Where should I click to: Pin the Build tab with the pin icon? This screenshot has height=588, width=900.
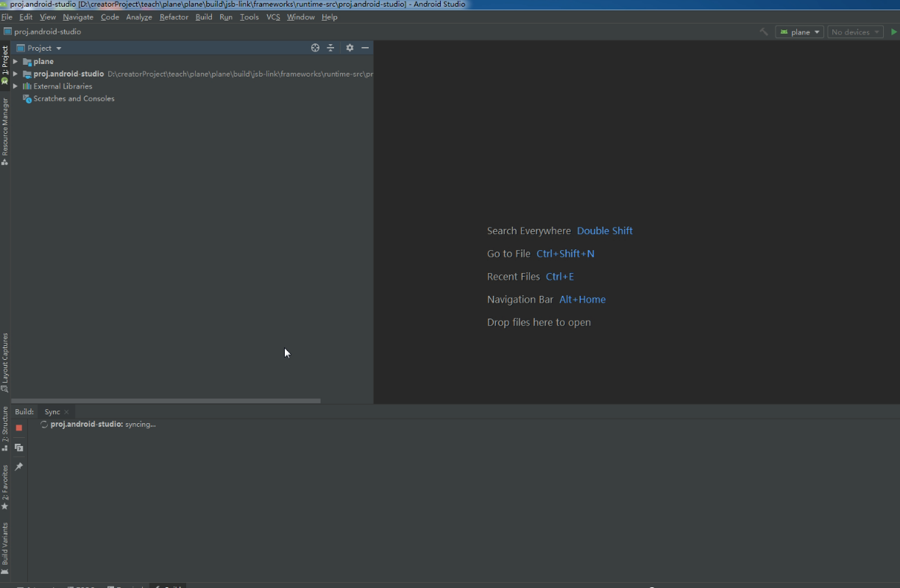19,467
